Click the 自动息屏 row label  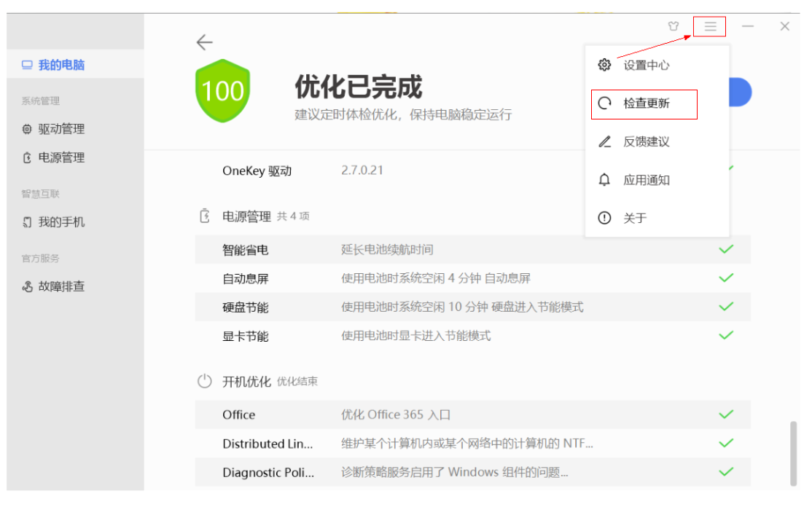[246, 279]
